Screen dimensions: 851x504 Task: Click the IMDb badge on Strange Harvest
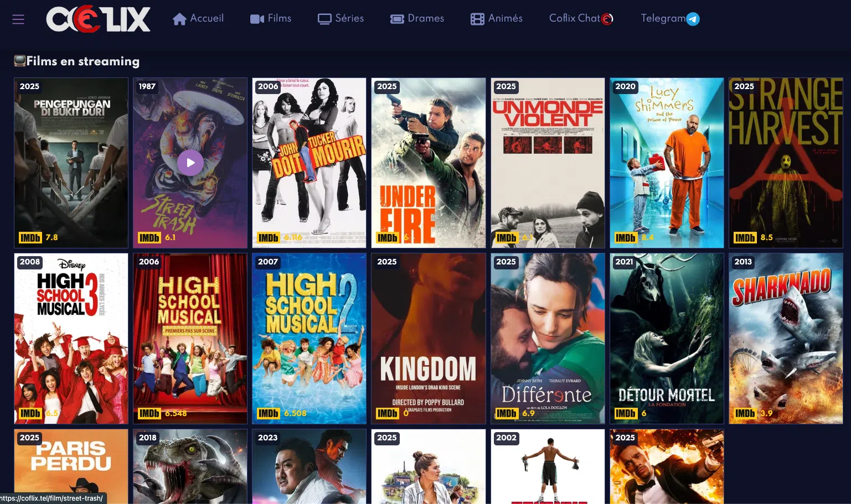pyautogui.click(x=745, y=238)
